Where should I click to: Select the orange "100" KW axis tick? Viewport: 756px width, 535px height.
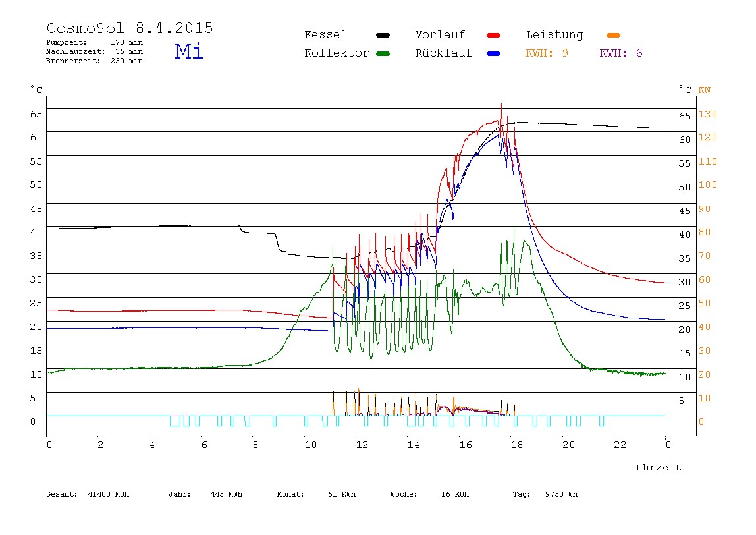click(x=708, y=184)
